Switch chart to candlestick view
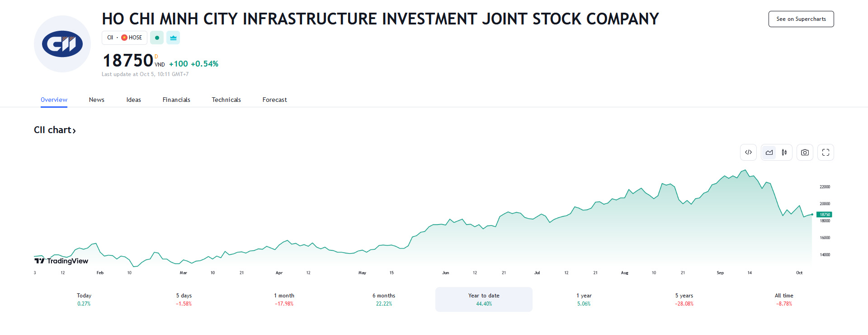 [784, 152]
